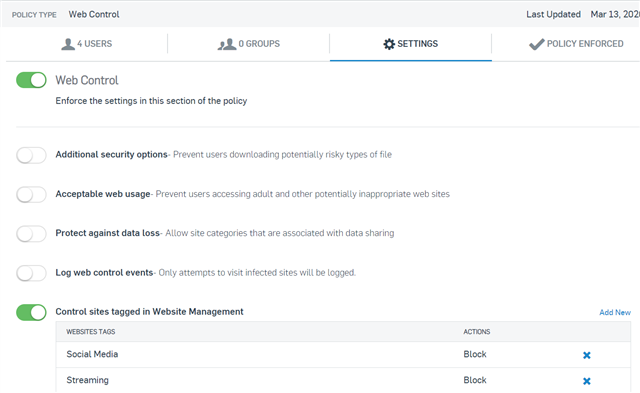640x393 pixels.
Task: Disable Control sites tagged in Website Management
Action: (31, 313)
